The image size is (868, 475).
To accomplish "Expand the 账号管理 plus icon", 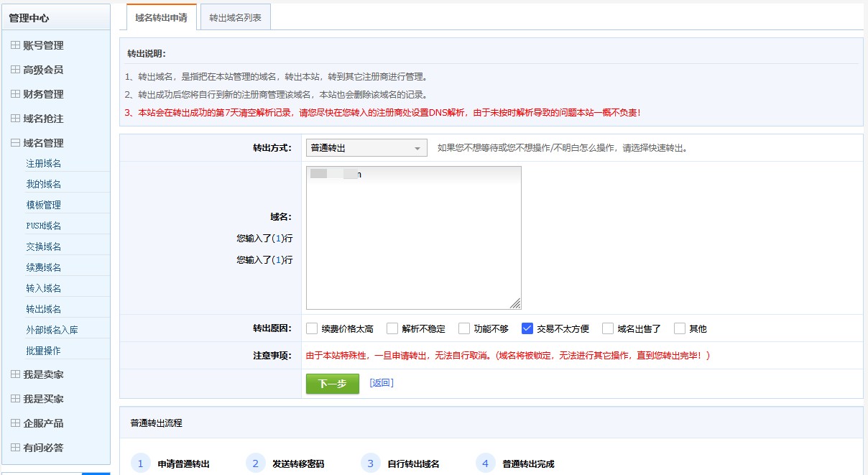I will [15, 45].
